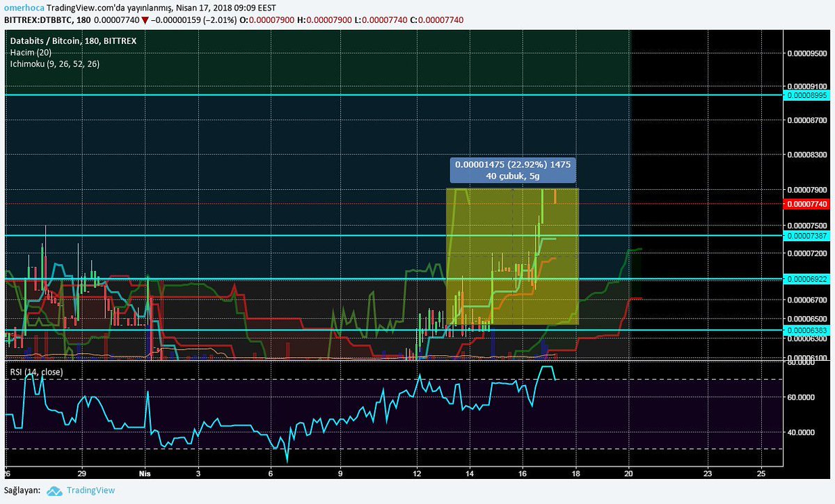Click the cyan 0.00007387 price level label

tap(809, 236)
